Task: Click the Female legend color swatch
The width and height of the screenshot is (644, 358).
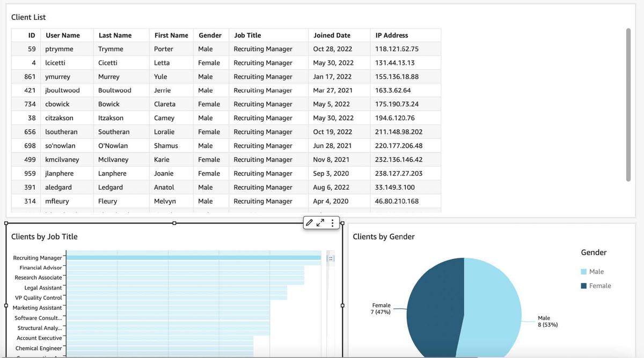Action: point(584,286)
